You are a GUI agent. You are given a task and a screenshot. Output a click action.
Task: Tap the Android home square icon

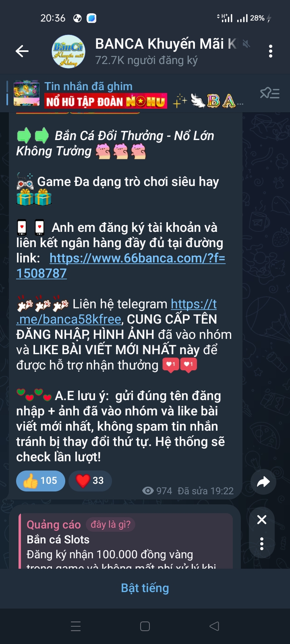pos(145,626)
